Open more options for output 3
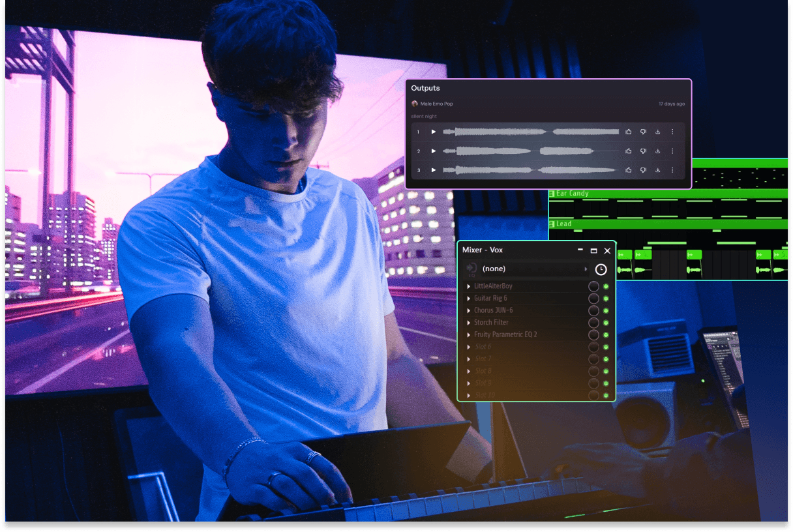The height and width of the screenshot is (532, 793). [672, 170]
